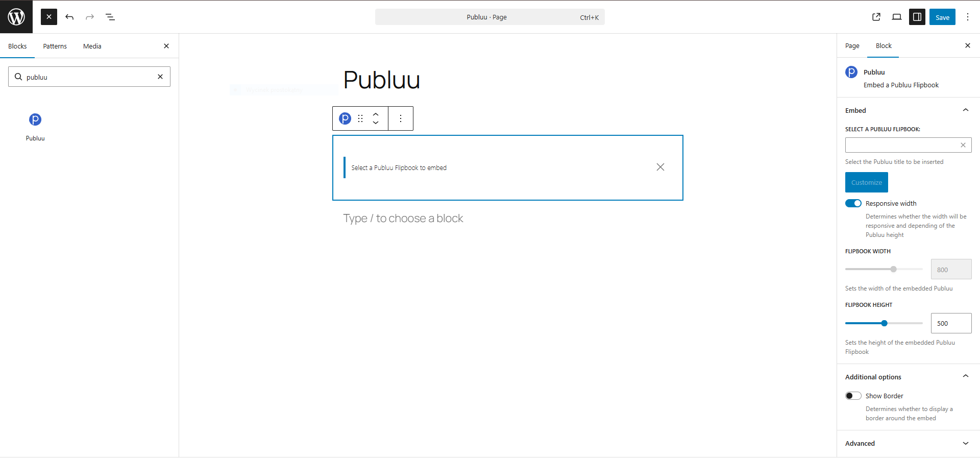Insert the Publuu block from results

tap(35, 127)
